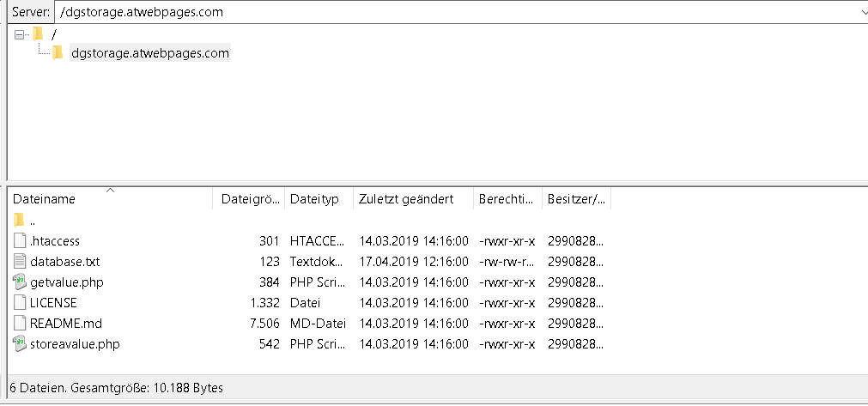Click the LICENSE file icon
868x406 pixels.
pos(20,302)
